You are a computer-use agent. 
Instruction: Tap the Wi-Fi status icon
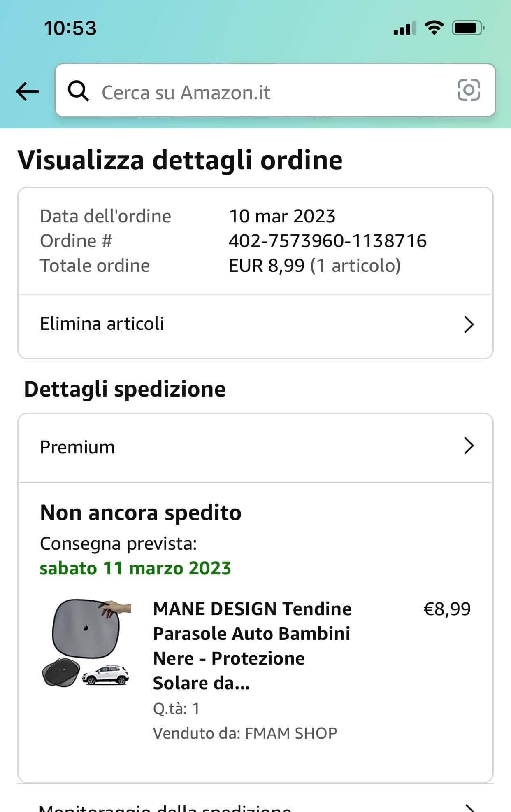[434, 28]
